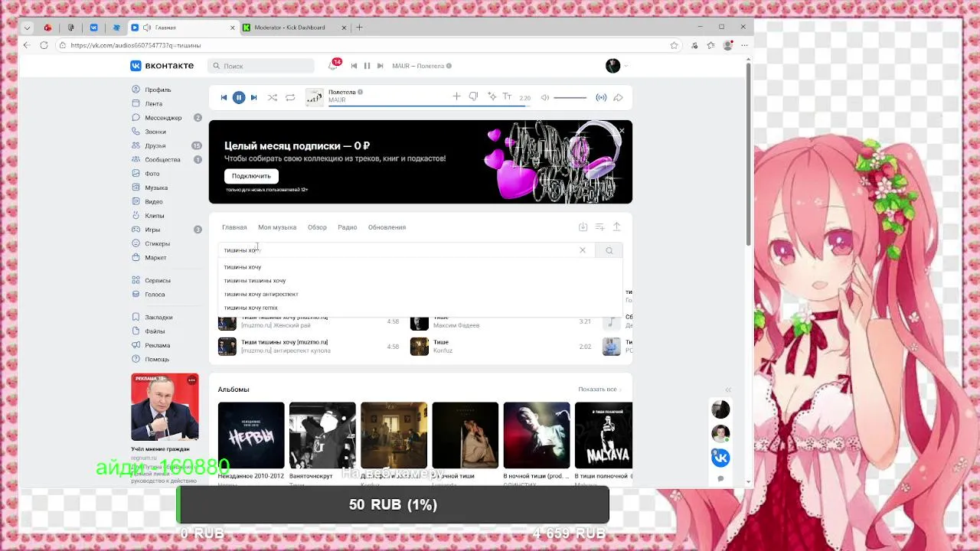Click the download icon beside music tabs
The height and width of the screenshot is (551, 980).
583,227
